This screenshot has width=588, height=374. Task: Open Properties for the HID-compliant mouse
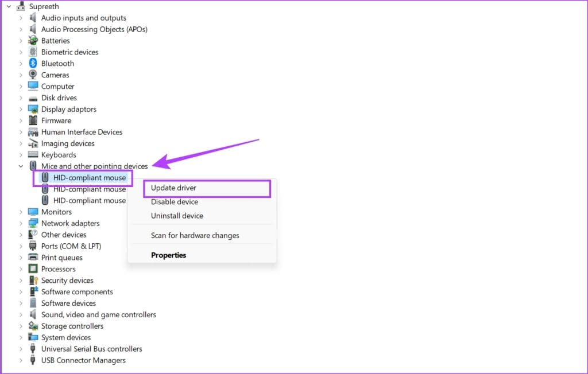[x=168, y=255]
